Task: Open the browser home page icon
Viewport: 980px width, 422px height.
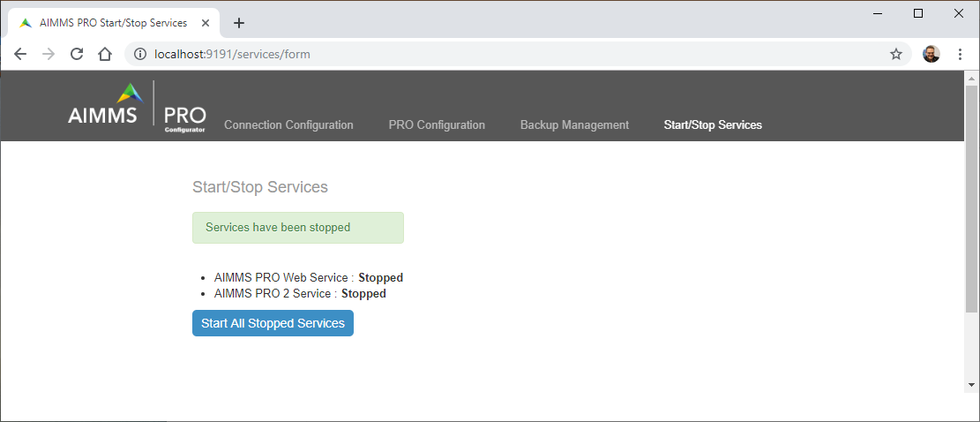Action: [x=104, y=55]
